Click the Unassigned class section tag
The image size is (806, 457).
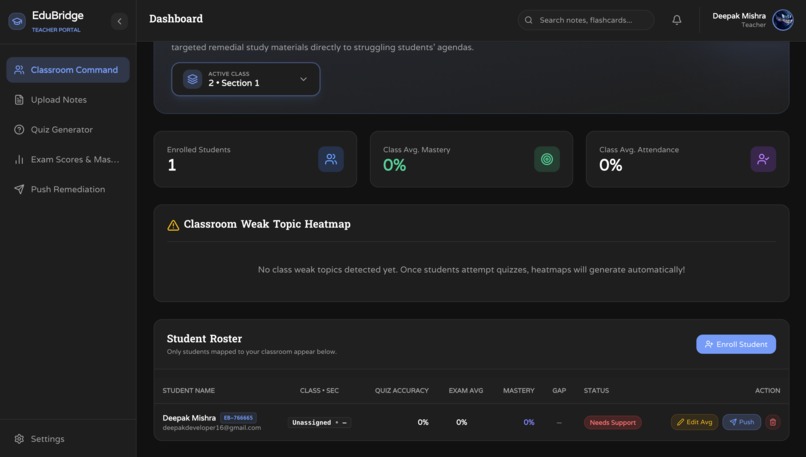319,423
